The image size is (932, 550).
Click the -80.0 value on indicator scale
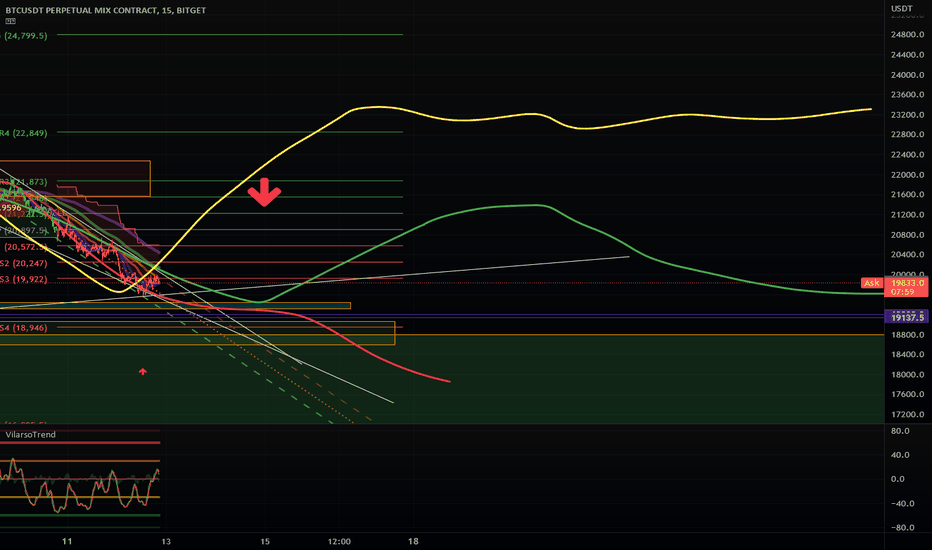click(902, 527)
